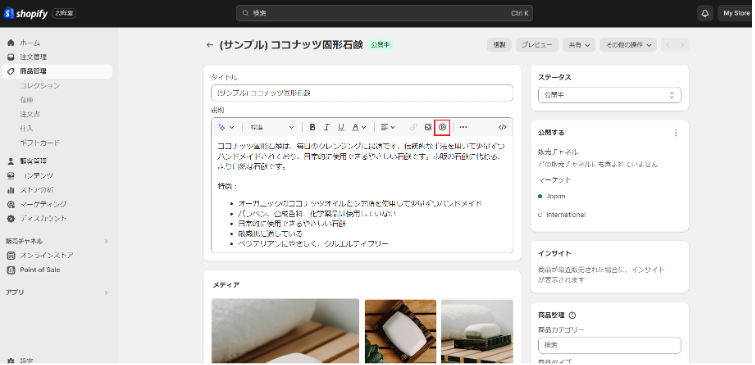Open the paragraph style dropdown

click(x=272, y=127)
